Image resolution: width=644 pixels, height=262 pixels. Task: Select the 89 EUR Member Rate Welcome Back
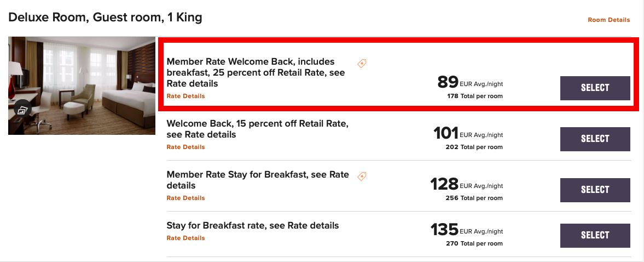click(595, 88)
